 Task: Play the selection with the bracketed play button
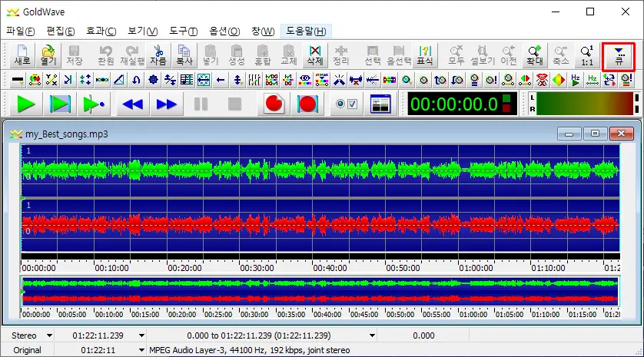pos(60,104)
